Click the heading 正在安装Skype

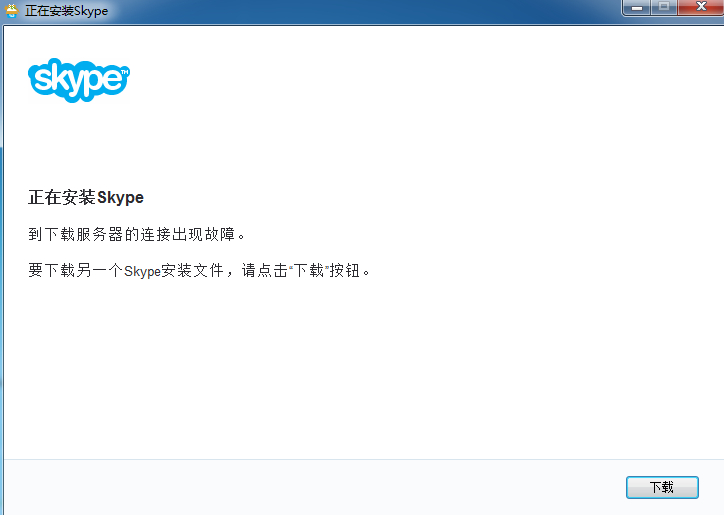click(86, 197)
